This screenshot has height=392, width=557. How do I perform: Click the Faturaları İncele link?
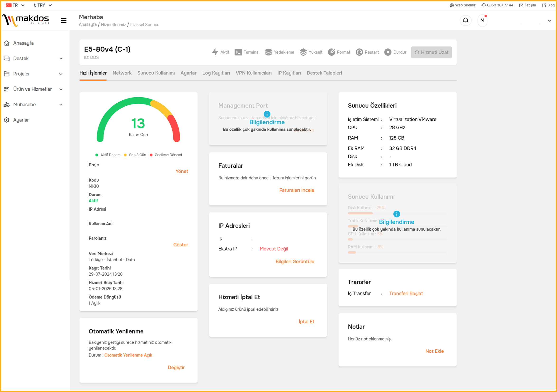click(297, 190)
